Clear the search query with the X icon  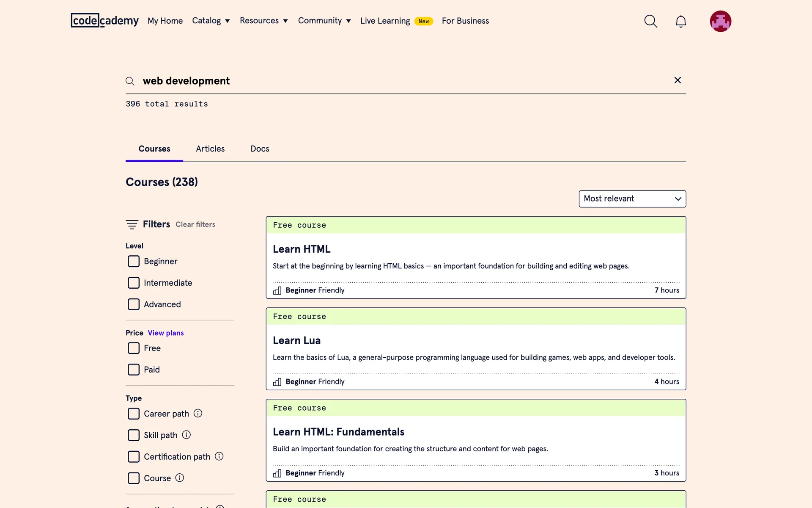click(678, 80)
